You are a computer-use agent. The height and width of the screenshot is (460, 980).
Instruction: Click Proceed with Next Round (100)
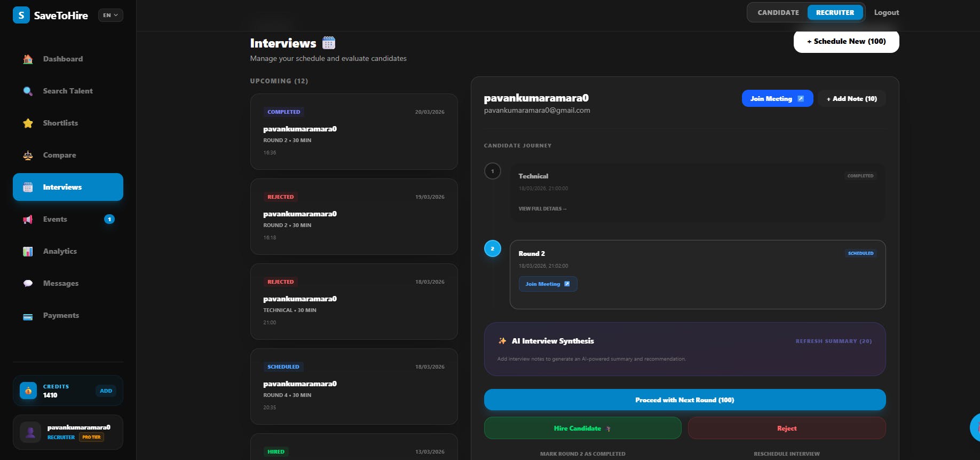pyautogui.click(x=685, y=400)
